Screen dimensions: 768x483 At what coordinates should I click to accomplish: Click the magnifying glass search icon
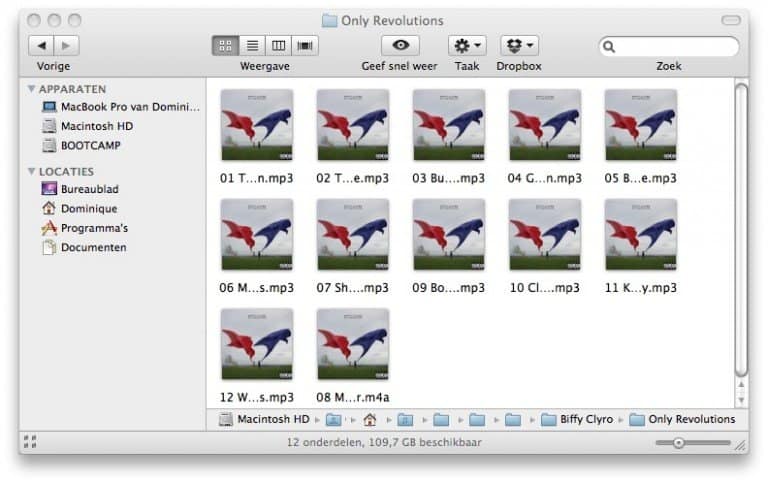[609, 47]
